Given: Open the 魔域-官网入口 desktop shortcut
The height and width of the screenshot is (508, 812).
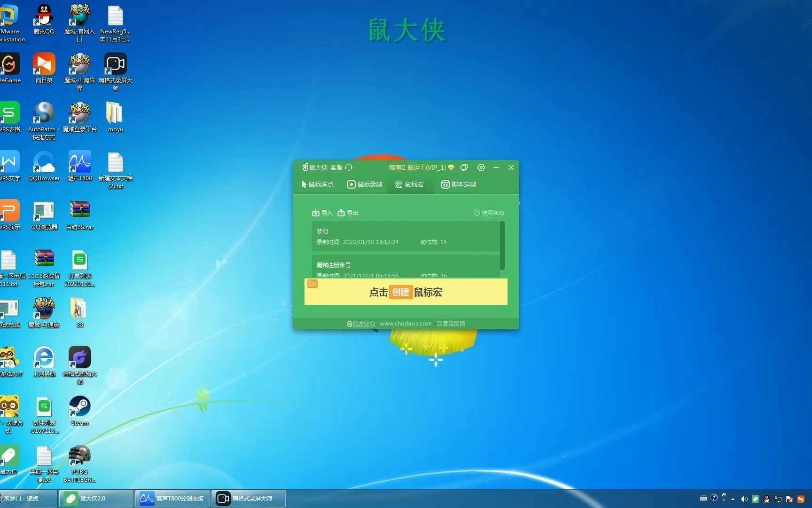Looking at the screenshot, I should click(79, 23).
